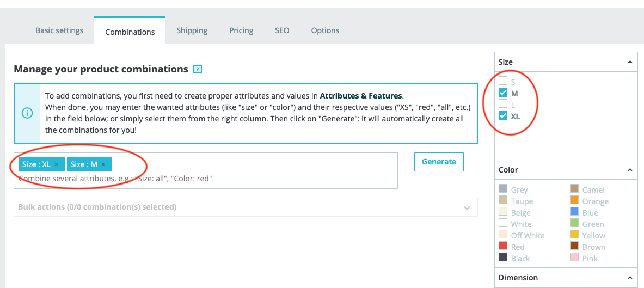
Task: Follow the Attributes & Features link
Action: [x=361, y=96]
